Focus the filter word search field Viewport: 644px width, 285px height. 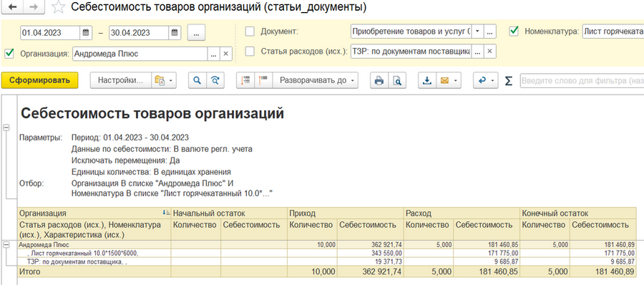point(582,81)
